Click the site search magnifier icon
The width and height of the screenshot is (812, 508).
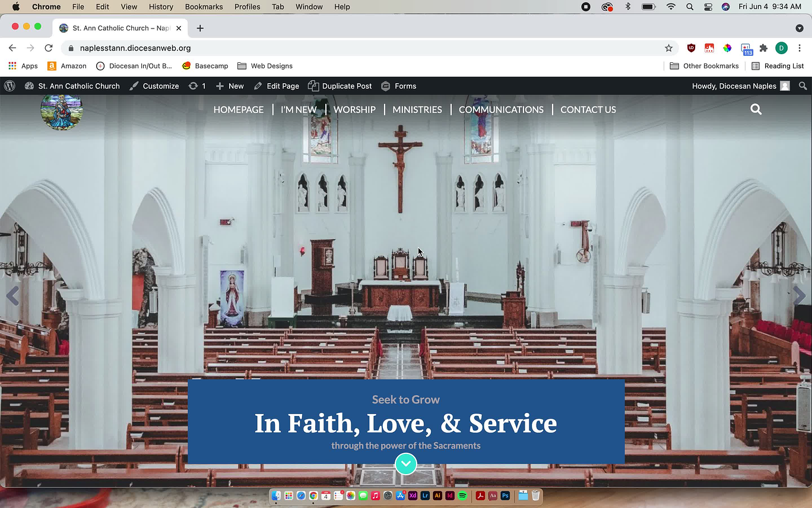coord(756,109)
